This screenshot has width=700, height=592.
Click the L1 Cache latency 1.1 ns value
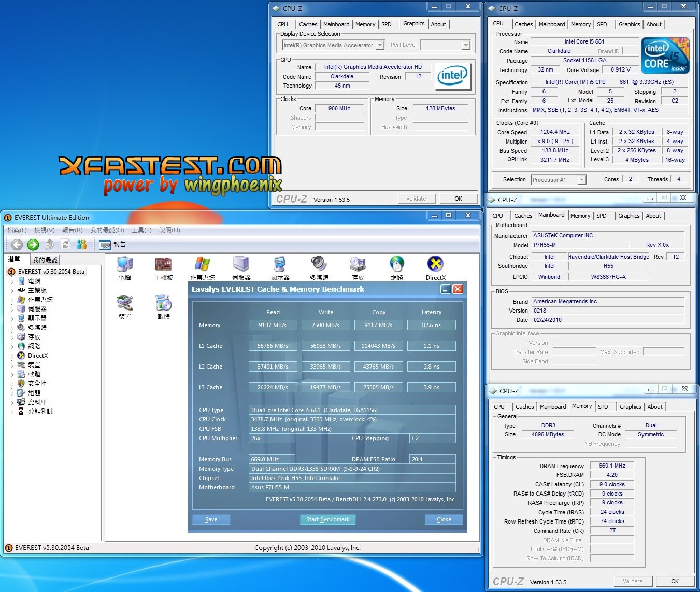(431, 346)
